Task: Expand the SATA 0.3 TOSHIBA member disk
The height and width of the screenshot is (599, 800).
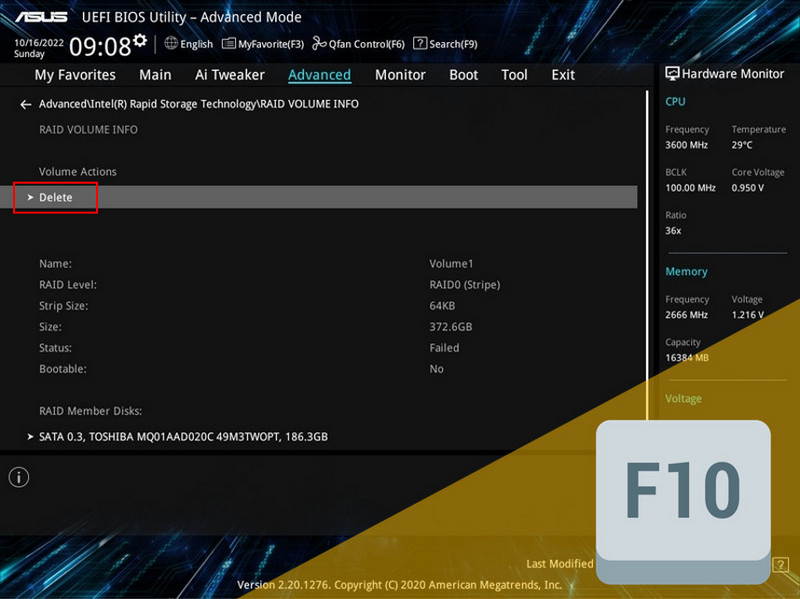Action: (179, 437)
